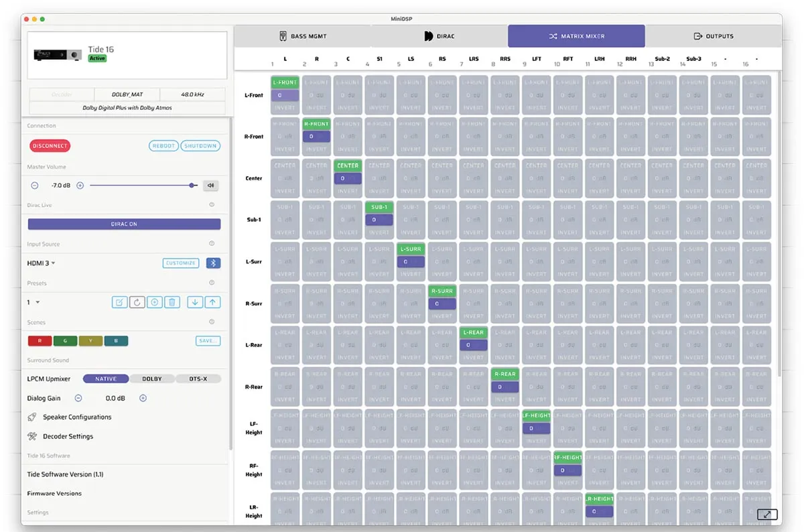Open the OUTPUTS tab
The width and height of the screenshot is (804, 532).
click(x=714, y=36)
